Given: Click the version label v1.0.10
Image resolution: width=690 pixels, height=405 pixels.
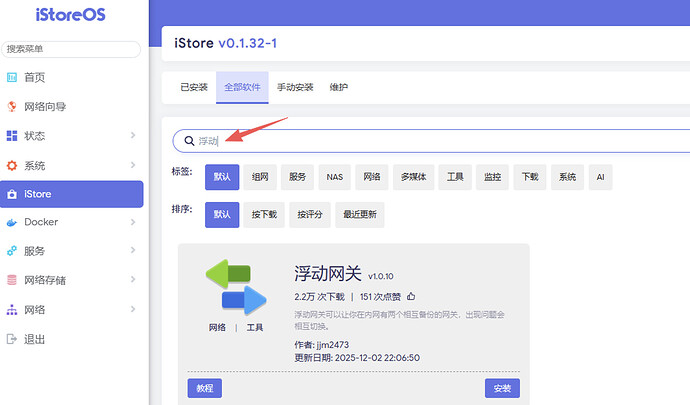Looking at the screenshot, I should pyautogui.click(x=381, y=276).
